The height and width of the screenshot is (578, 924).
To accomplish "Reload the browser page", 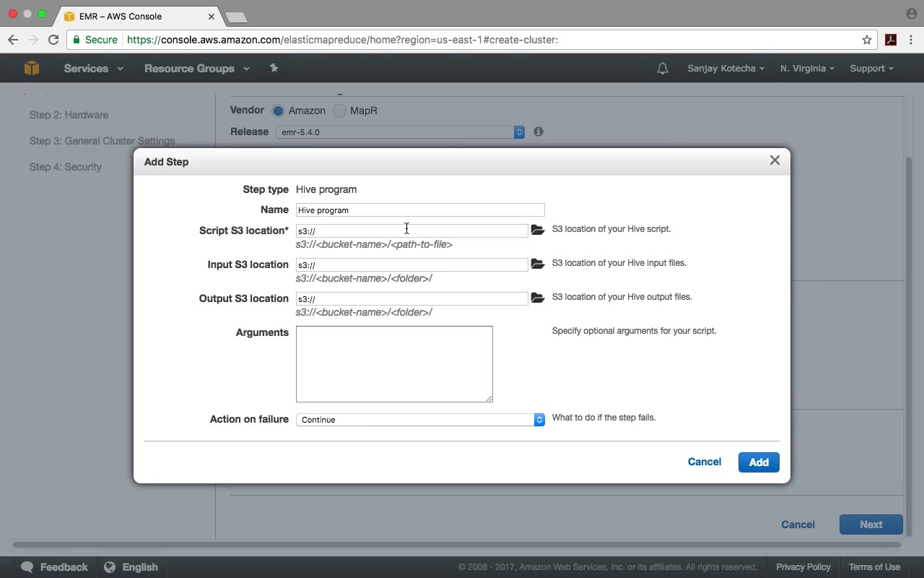I will (x=53, y=40).
